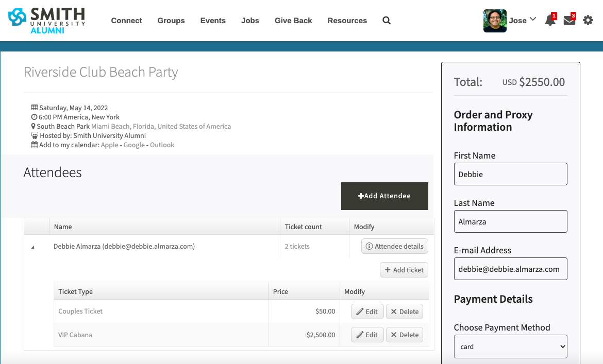603x364 pixels.
Task: Click Hosted by: Smith University Alumni
Action: [93, 135]
